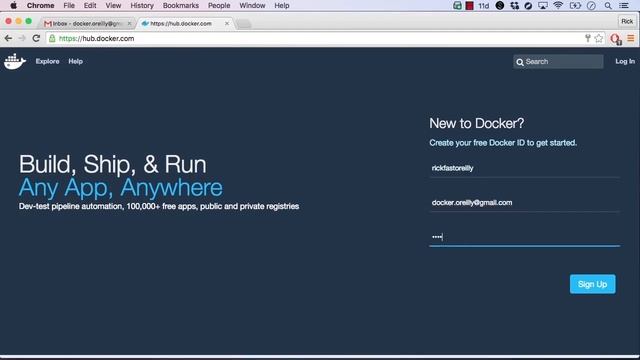Screen dimensions: 640x360
Task: Click the Wi-Fi status icon
Action: 558,6
